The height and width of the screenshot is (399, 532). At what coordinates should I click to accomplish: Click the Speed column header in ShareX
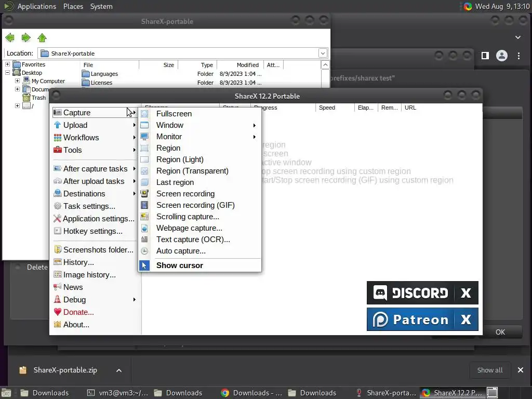pyautogui.click(x=335, y=108)
